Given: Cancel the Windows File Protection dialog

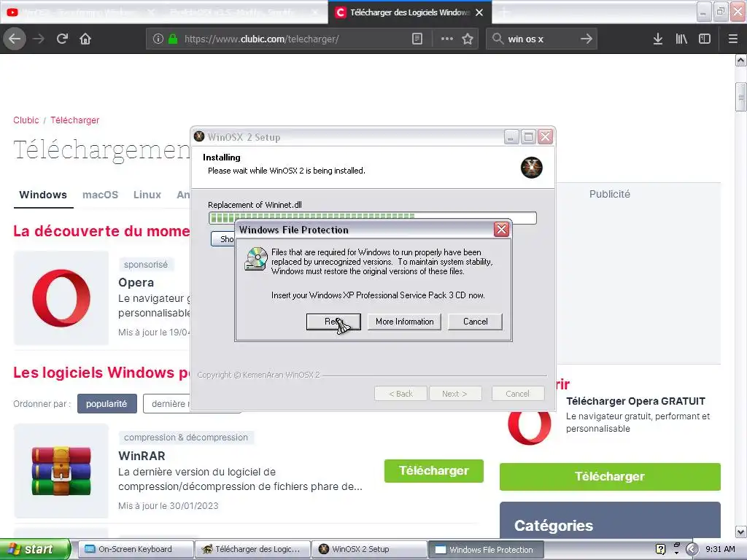Looking at the screenshot, I should click(x=475, y=322).
